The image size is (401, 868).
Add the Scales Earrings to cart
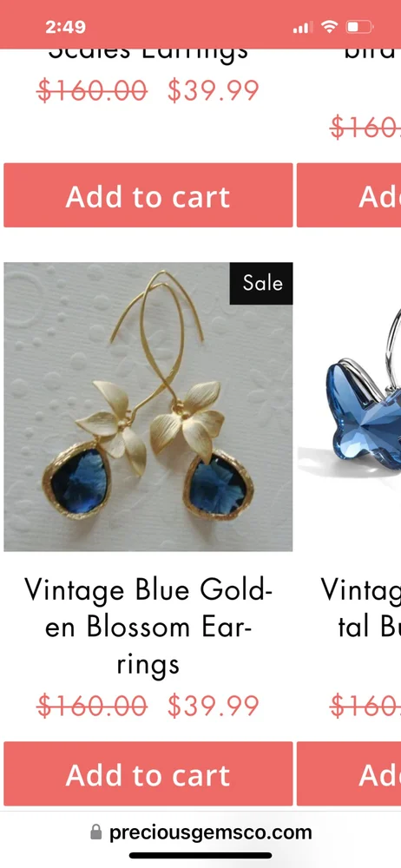coord(148,195)
